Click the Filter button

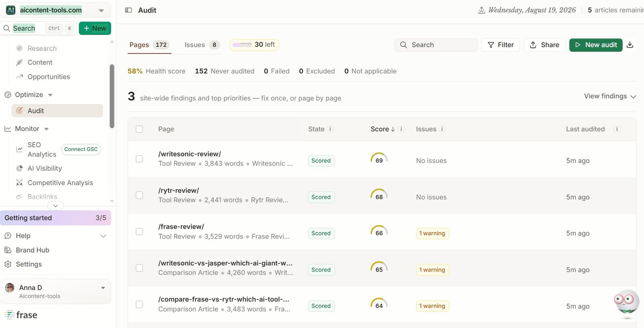point(501,45)
